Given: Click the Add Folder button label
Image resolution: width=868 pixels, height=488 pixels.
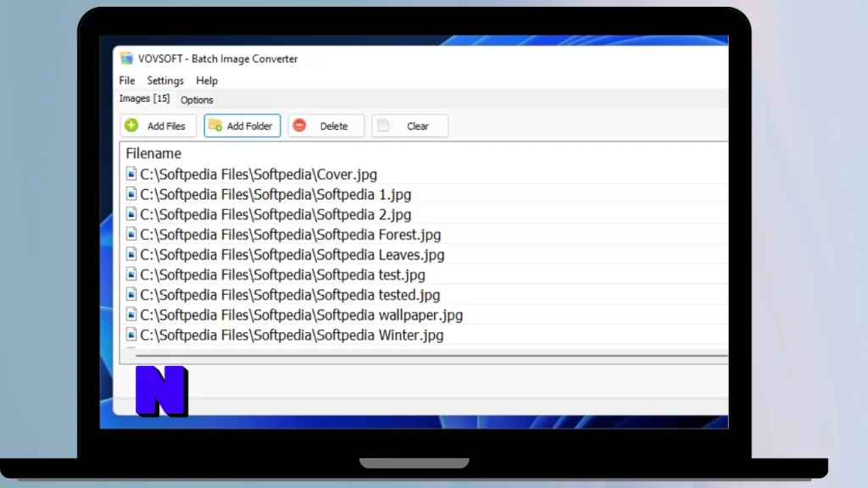Looking at the screenshot, I should 249,126.
